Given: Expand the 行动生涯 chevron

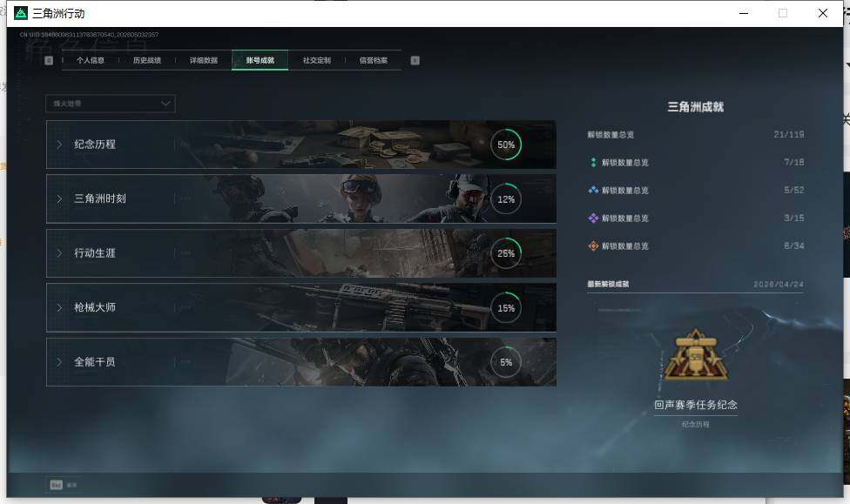Looking at the screenshot, I should 59,253.
